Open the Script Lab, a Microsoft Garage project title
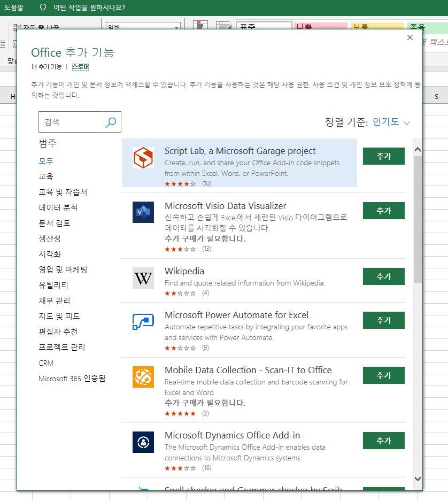The image size is (448, 501). [240, 151]
